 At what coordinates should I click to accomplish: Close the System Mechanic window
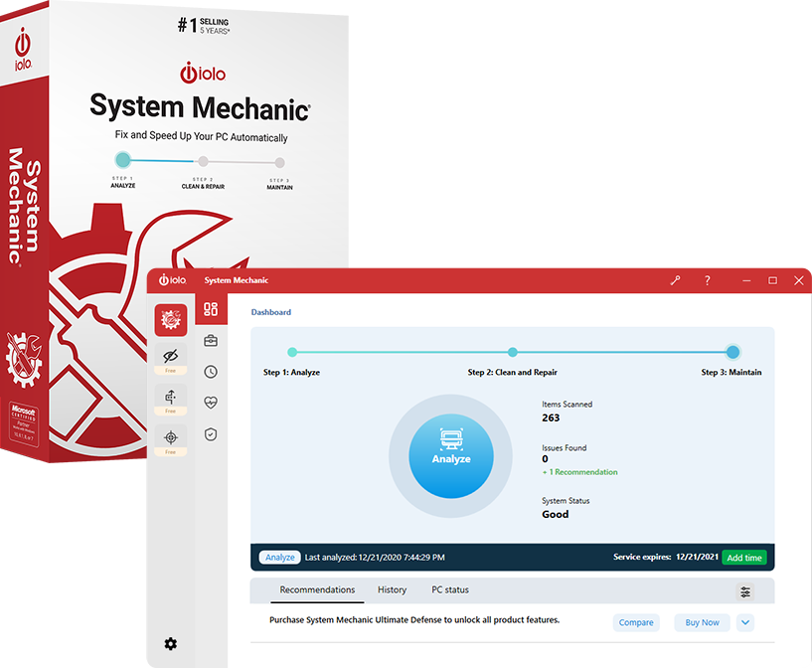[798, 280]
